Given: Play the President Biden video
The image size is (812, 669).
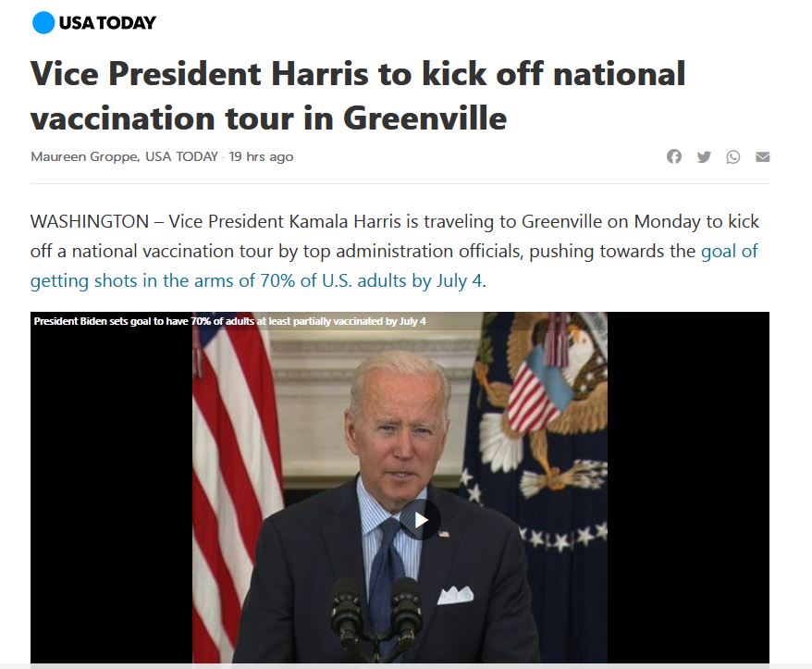Looking at the screenshot, I should click(420, 520).
